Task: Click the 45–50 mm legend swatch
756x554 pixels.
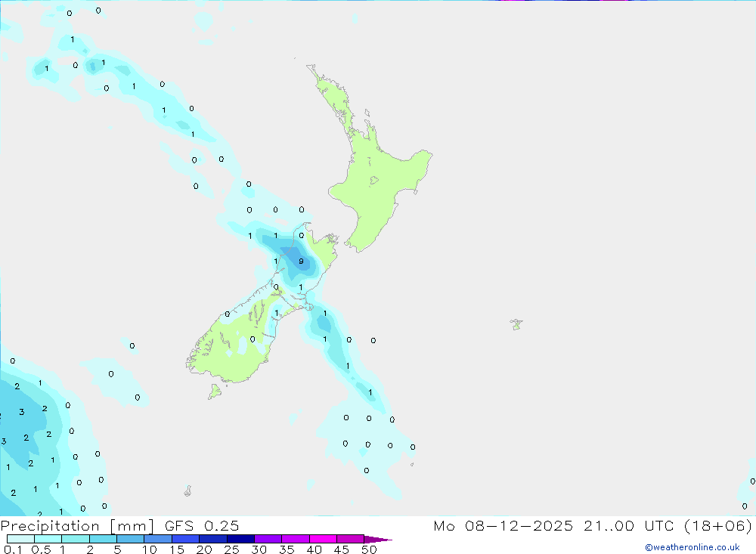Action: click(351, 539)
